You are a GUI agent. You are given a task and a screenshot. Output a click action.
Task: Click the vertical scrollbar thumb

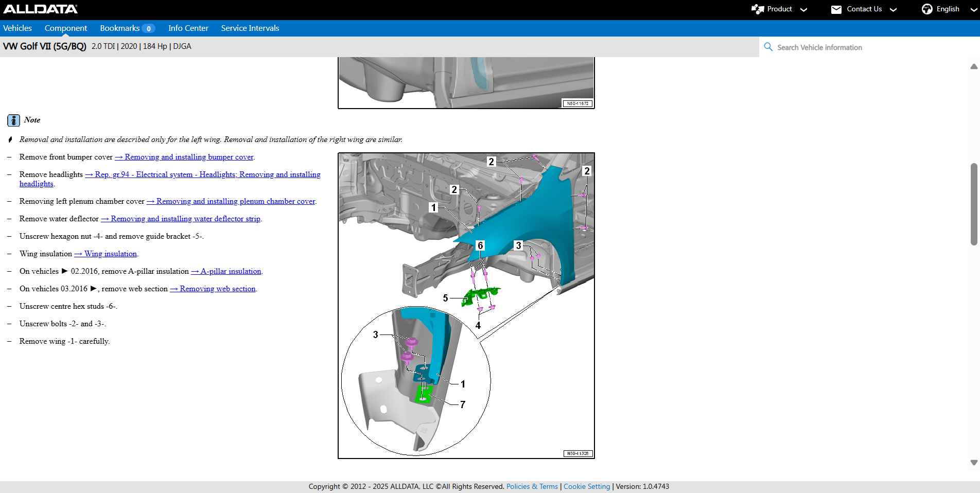[x=973, y=204]
